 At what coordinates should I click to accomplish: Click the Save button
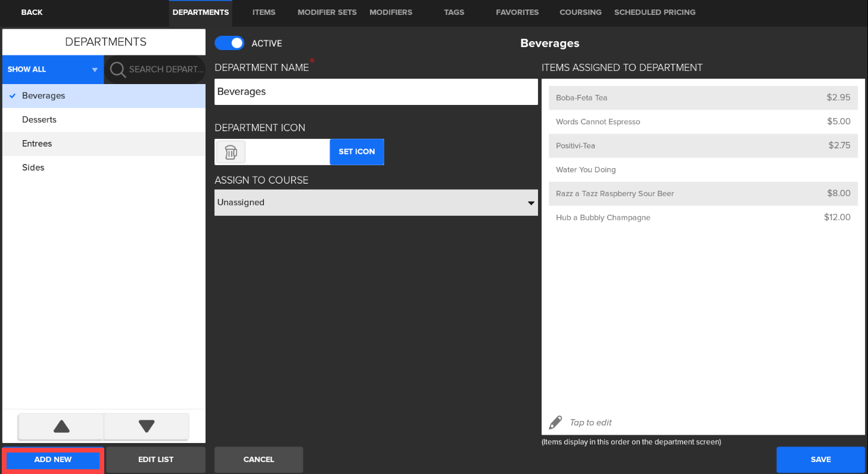point(820,460)
